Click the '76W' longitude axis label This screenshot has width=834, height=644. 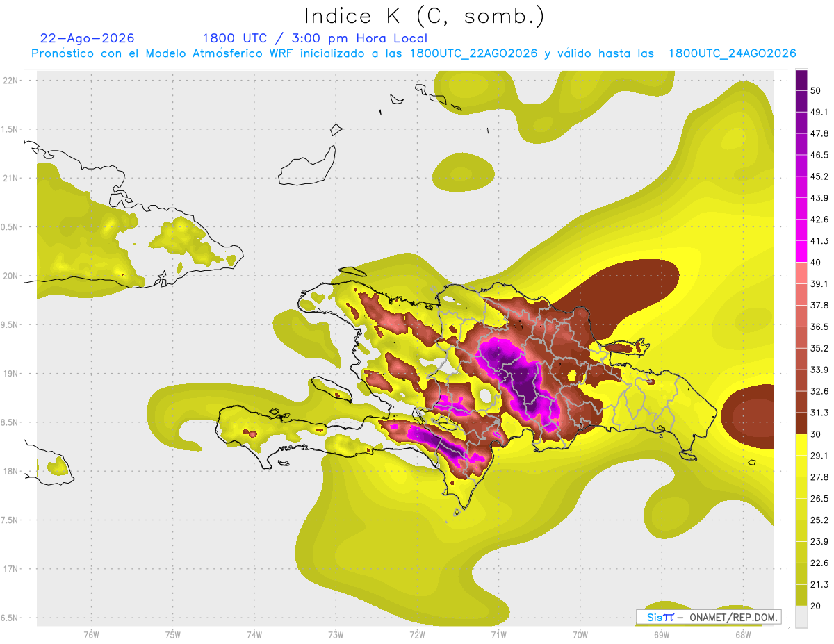[91, 635]
